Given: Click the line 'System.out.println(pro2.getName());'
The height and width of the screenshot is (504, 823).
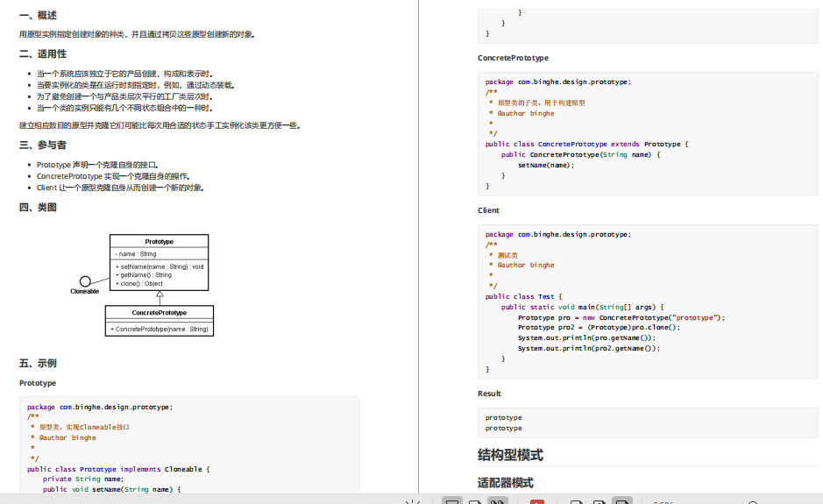Looking at the screenshot, I should [588, 348].
